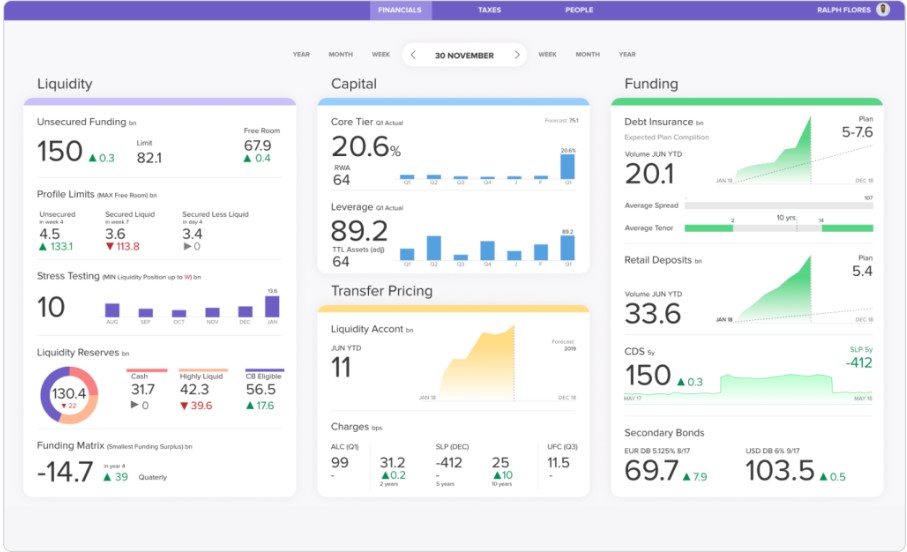907x552 pixels.
Task: Click the Transfer Pricing heading
Action: pos(382,290)
